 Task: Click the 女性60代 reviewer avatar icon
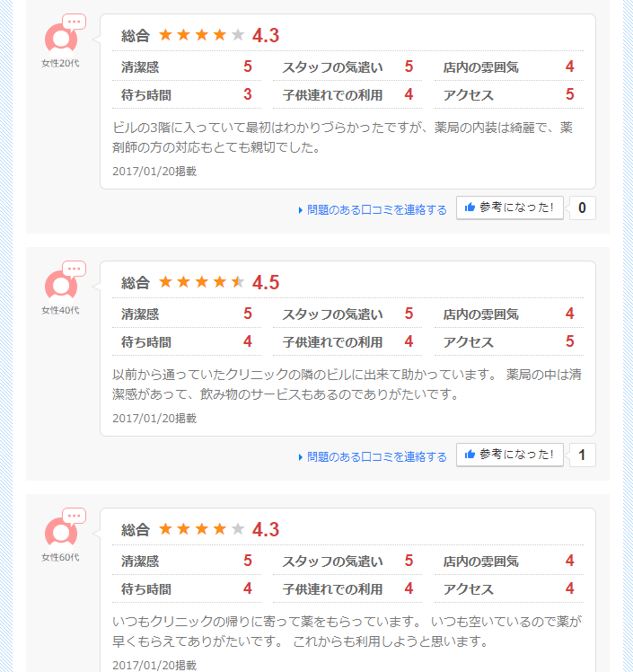61,532
